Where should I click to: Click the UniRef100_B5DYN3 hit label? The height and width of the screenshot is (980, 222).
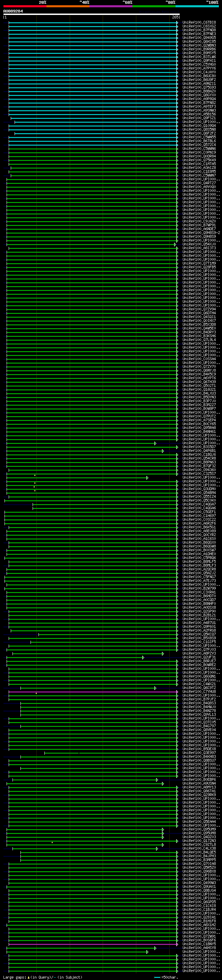click(x=199, y=397)
